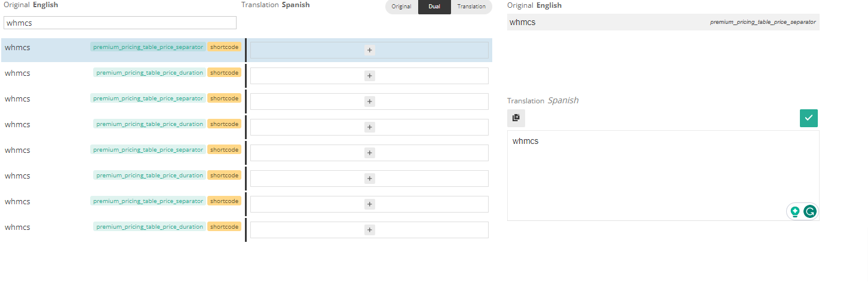
Task: Click the price_duration tag in the last row
Action: (x=149, y=226)
